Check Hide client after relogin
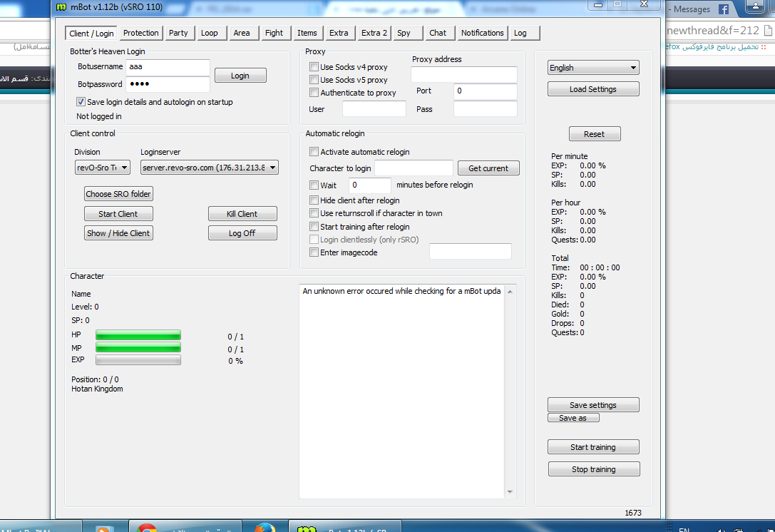 click(x=314, y=200)
